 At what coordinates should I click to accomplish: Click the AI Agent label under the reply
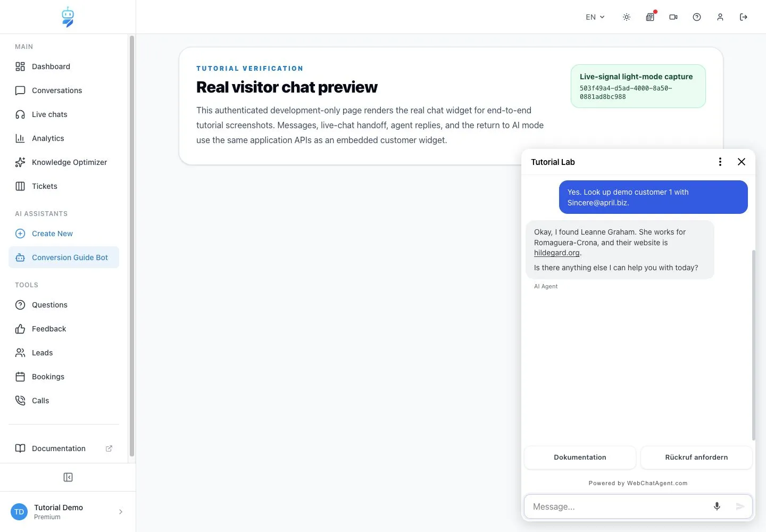(546, 286)
